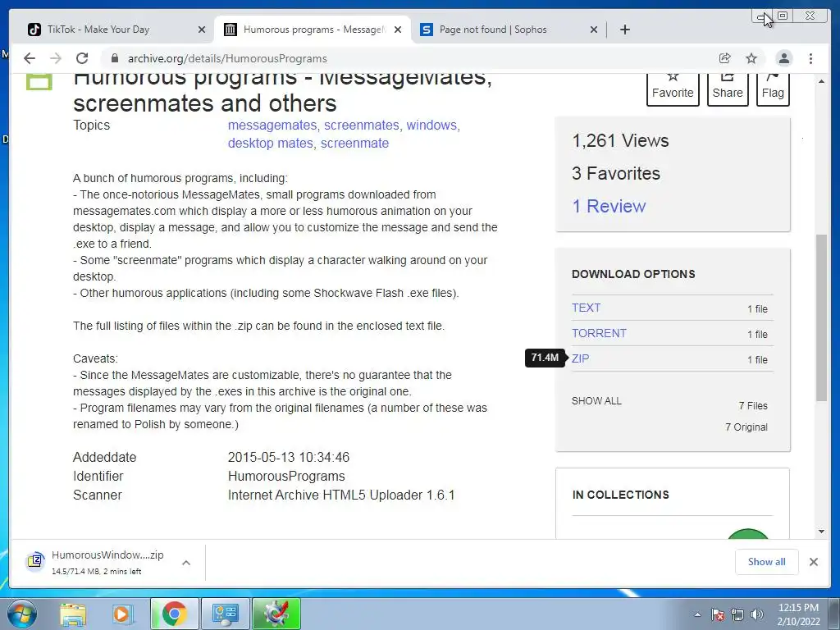
Task: Share this page icon in address bar
Action: pyautogui.click(x=725, y=58)
